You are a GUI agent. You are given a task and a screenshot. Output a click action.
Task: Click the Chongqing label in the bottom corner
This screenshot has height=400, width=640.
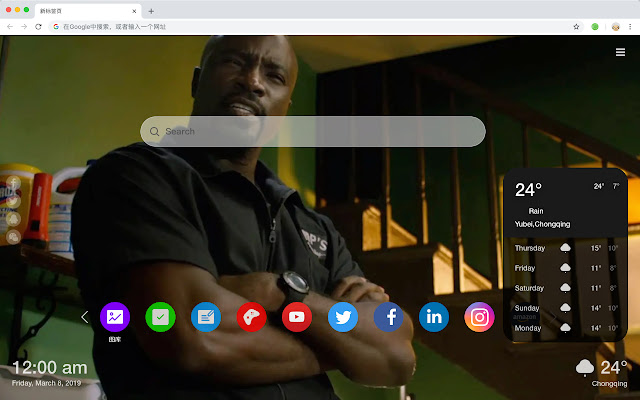pos(609,384)
